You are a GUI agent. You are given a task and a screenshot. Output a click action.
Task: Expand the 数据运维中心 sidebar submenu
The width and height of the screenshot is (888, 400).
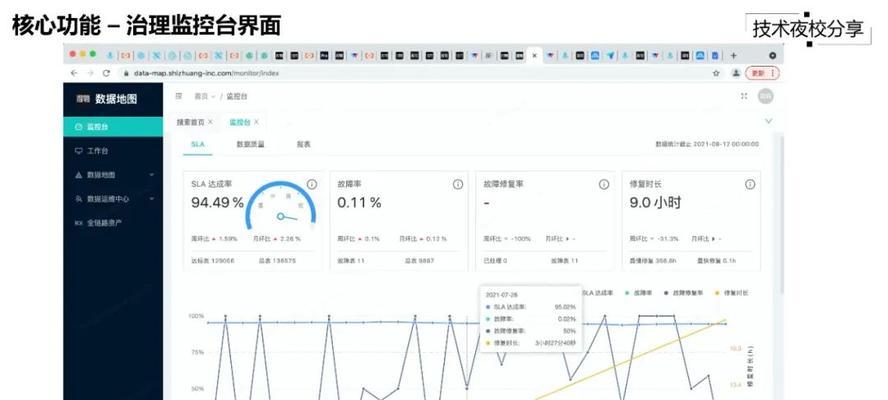coord(113,199)
